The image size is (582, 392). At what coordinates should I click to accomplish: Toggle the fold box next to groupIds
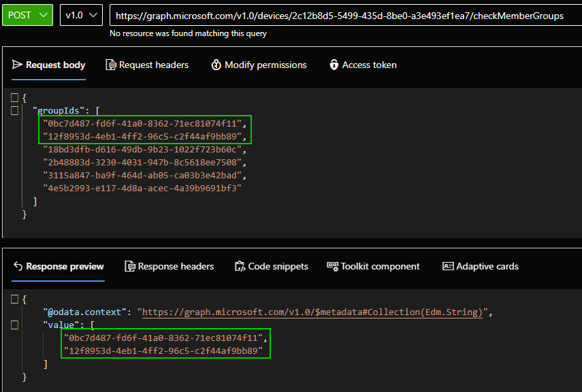14,111
